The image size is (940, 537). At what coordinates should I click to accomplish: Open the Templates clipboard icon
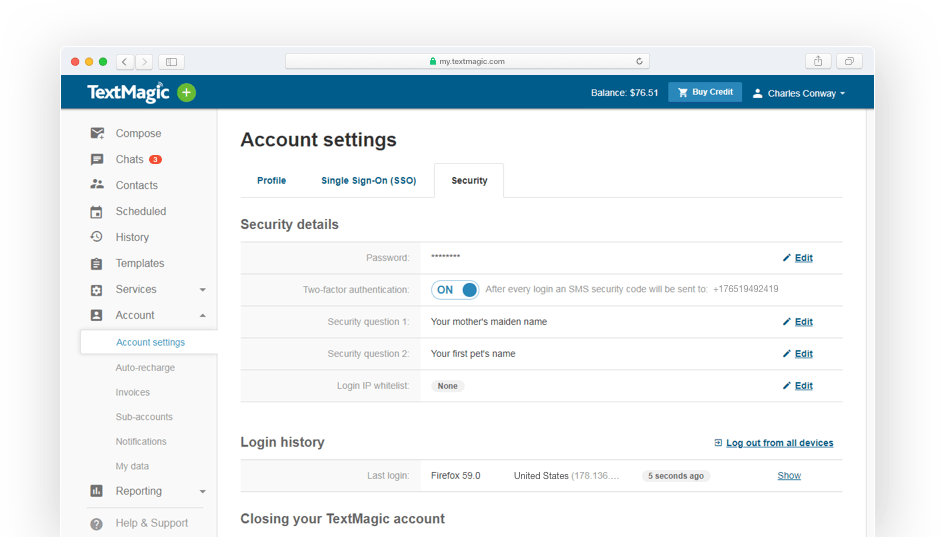(x=97, y=263)
